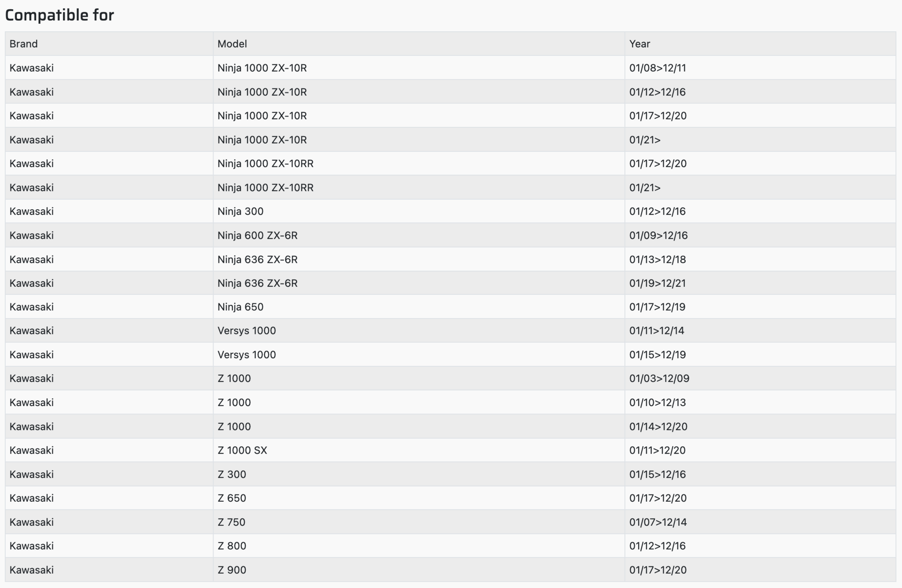The image size is (902, 588).
Task: Click the "Compatible for" heading
Action: (59, 15)
